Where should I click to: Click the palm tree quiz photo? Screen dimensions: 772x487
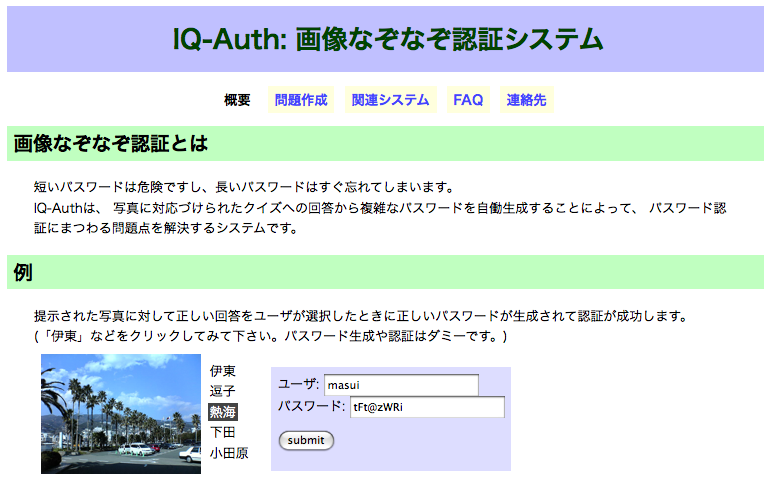tap(121, 413)
